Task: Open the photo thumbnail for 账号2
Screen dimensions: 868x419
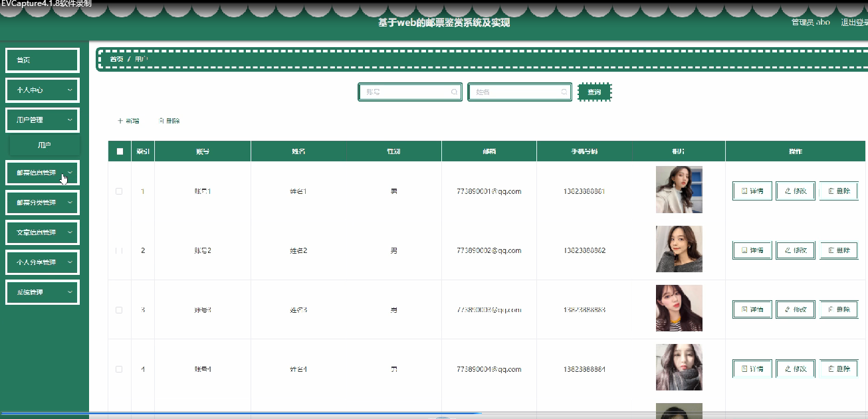Action: point(679,249)
